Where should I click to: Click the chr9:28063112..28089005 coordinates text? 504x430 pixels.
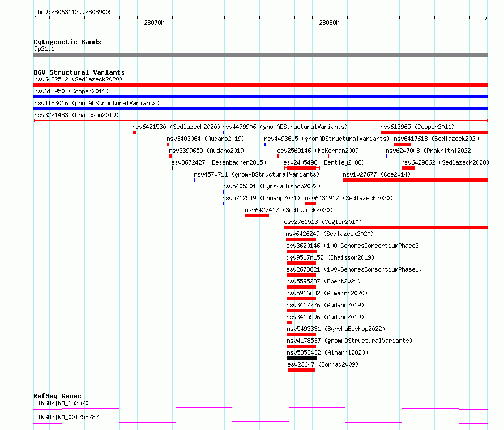pyautogui.click(x=73, y=12)
